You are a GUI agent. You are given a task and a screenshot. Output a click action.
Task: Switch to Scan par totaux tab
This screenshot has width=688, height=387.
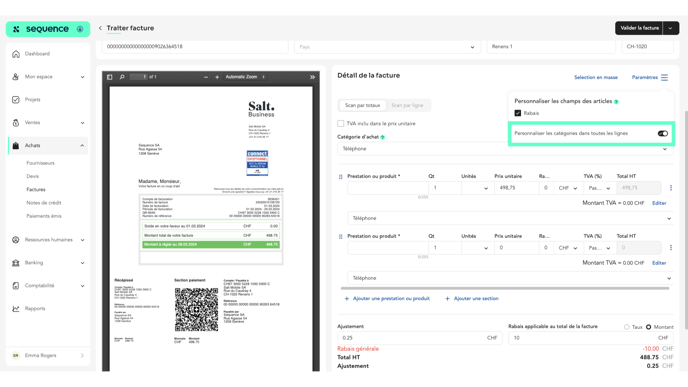point(362,105)
